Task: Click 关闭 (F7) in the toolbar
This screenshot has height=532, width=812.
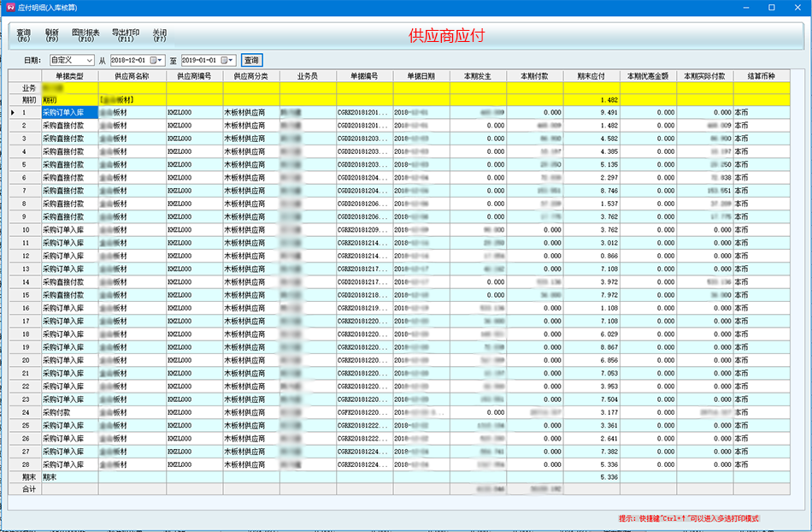Action: coord(160,35)
